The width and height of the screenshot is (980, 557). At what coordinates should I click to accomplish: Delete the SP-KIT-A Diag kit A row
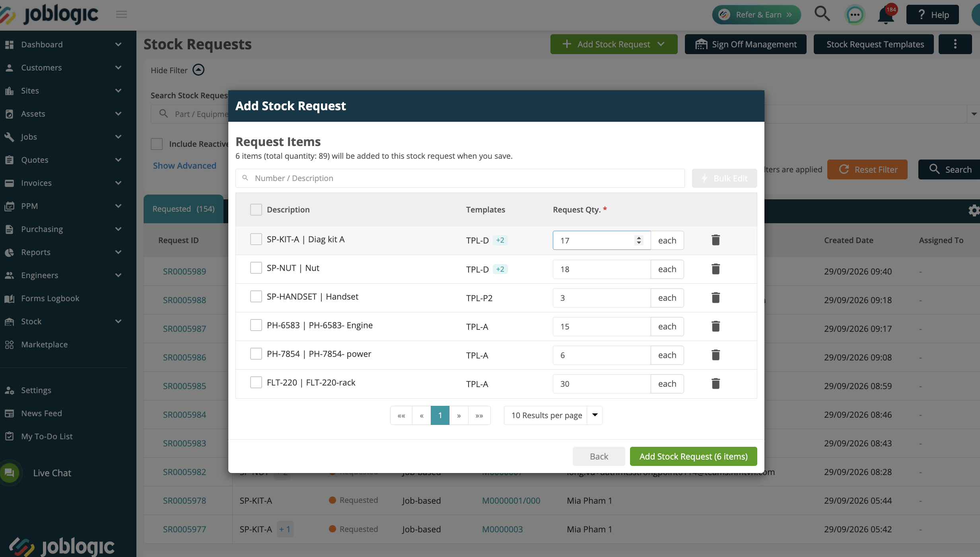click(x=716, y=240)
